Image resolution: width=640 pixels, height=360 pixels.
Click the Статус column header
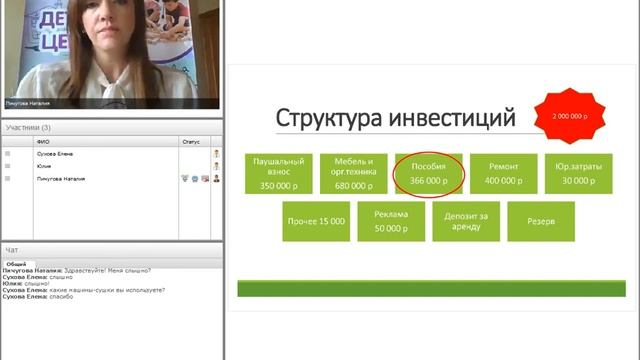(x=194, y=142)
